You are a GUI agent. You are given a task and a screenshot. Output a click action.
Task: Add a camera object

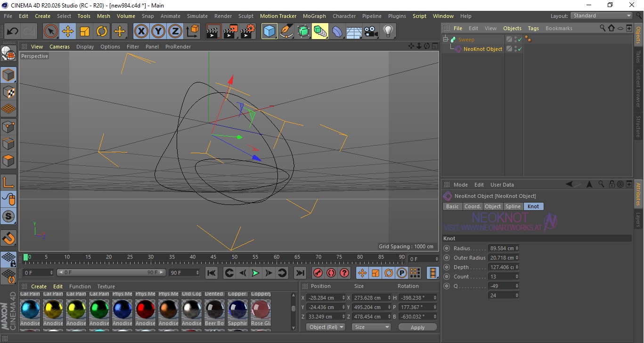click(x=371, y=32)
